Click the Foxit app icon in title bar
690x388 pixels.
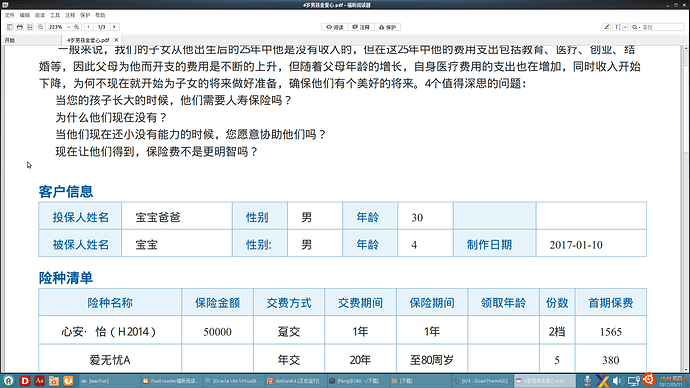pyautogui.click(x=5, y=5)
